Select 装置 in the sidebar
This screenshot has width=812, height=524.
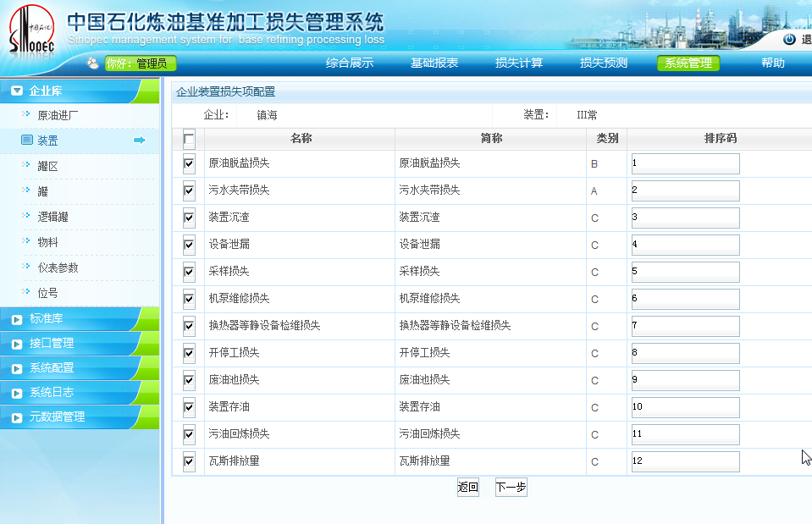(x=47, y=141)
